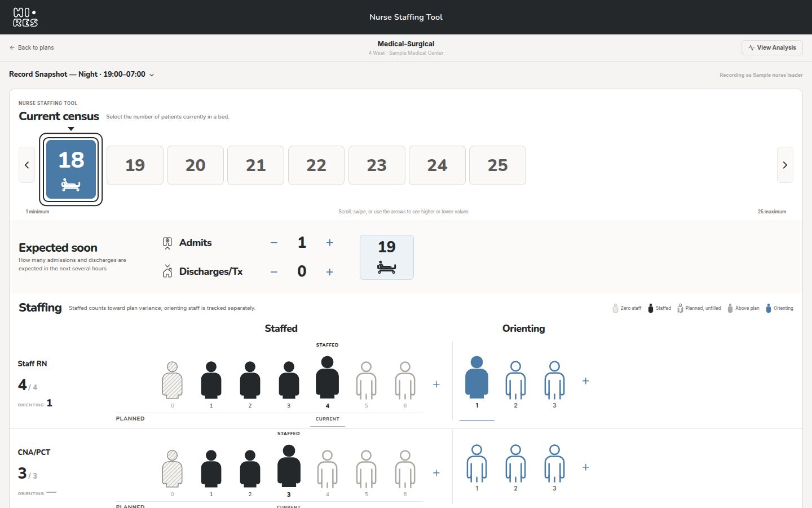Add more CNA/PCT staffed slots
Viewport: 812px width, 508px height.
436,473
